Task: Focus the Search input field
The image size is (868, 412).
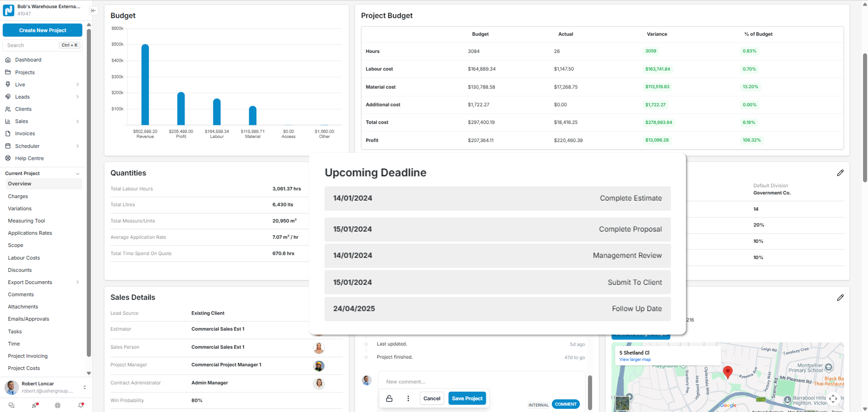Action: click(x=32, y=45)
